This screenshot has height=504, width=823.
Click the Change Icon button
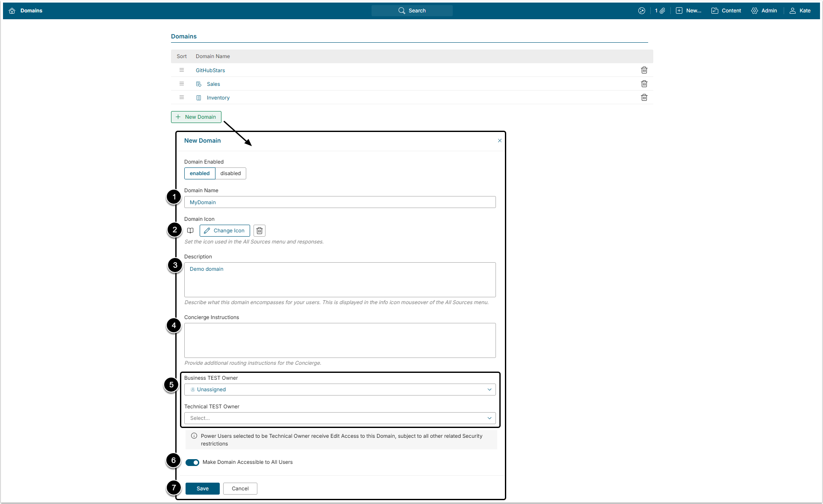tap(224, 231)
